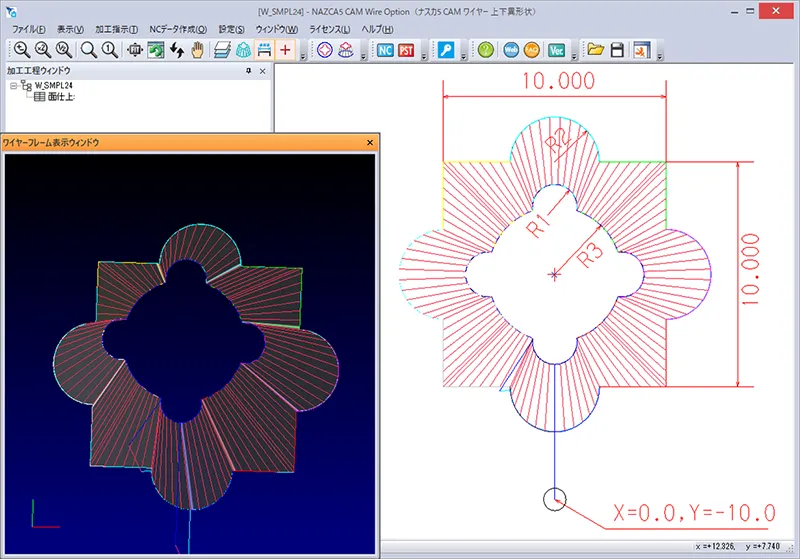Click the NC data toolbar icon

385,50
